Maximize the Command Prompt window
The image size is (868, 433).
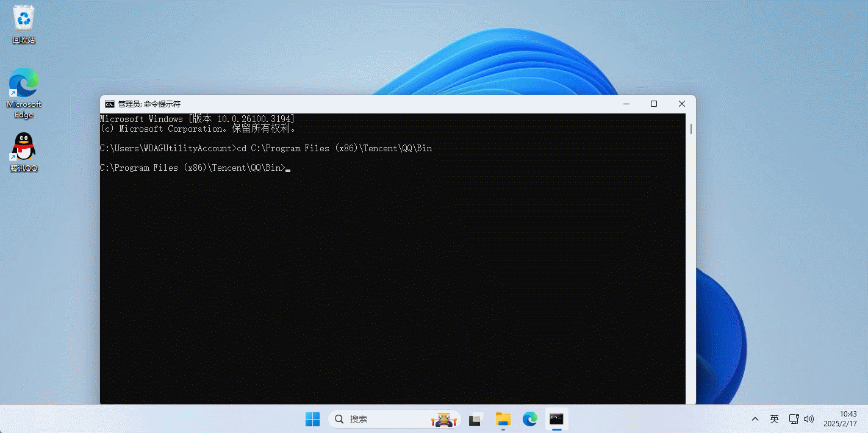pyautogui.click(x=654, y=104)
